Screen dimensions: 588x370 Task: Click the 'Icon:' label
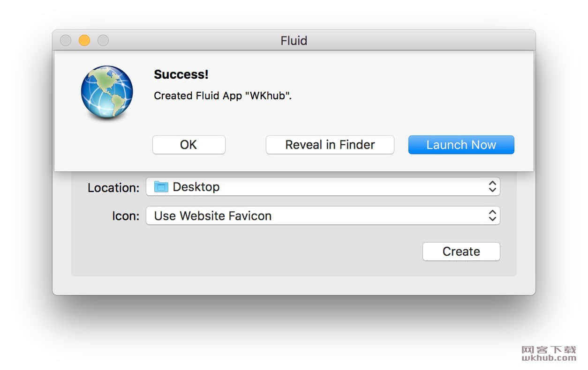[x=126, y=216]
